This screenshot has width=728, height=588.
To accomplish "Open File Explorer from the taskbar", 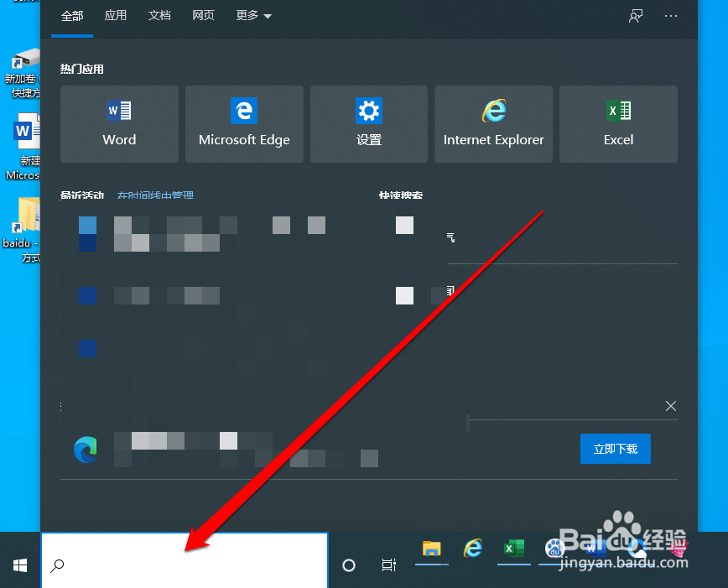I will click(431, 549).
